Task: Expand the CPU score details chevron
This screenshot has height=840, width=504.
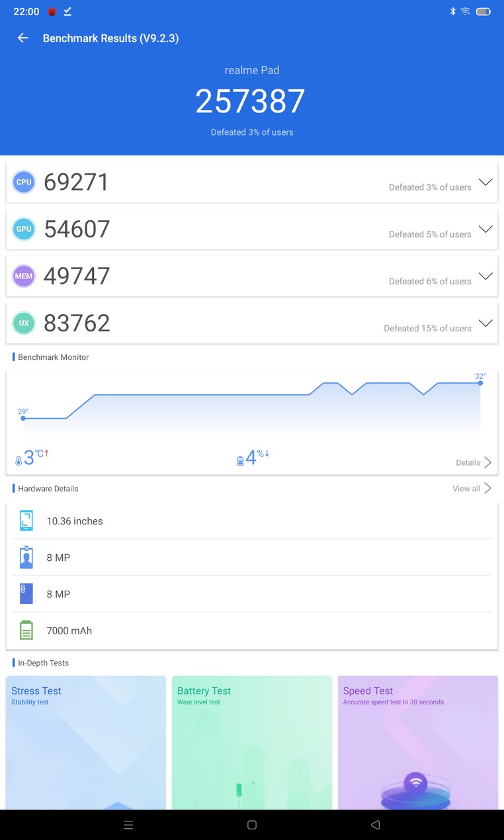Action: [485, 182]
